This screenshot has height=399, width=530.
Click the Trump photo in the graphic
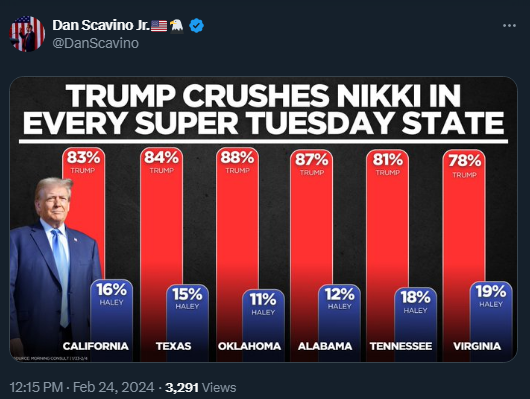tap(54, 267)
